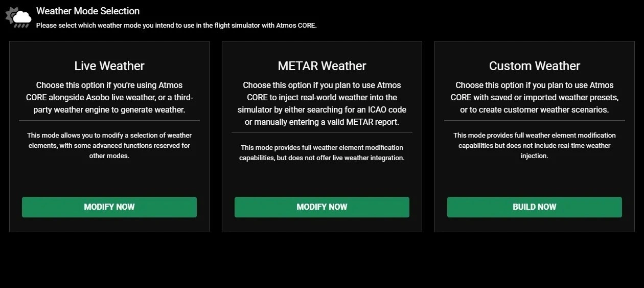Click the divider line in METAR Weather card
Viewport: 644px width, 288px height.
pos(322,133)
